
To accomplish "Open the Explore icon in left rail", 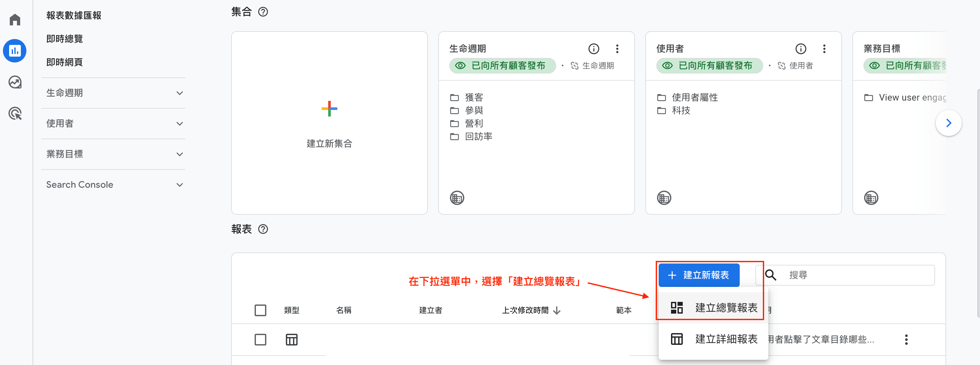I will click(x=15, y=82).
